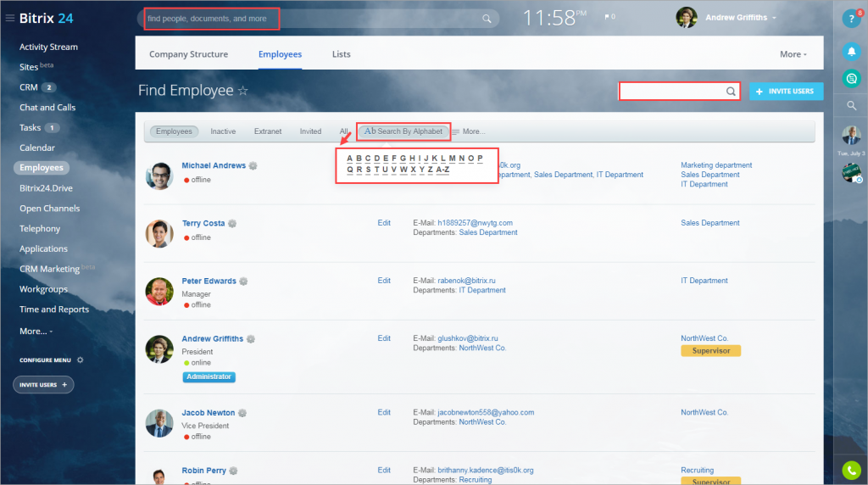Screen dimensions: 868x485
Task: Click the contact avatar in the right sidebar
Action: 851,135
